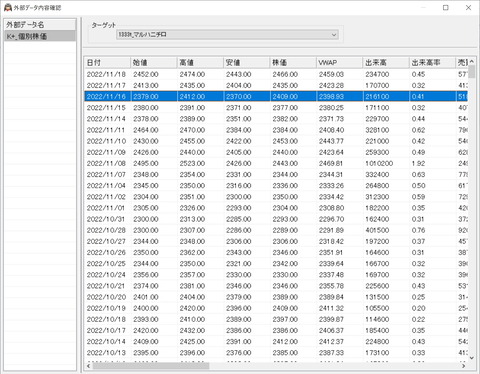The image size is (480, 374).
Task: Select the row dated 2022/10/26
Action: [x=276, y=253]
